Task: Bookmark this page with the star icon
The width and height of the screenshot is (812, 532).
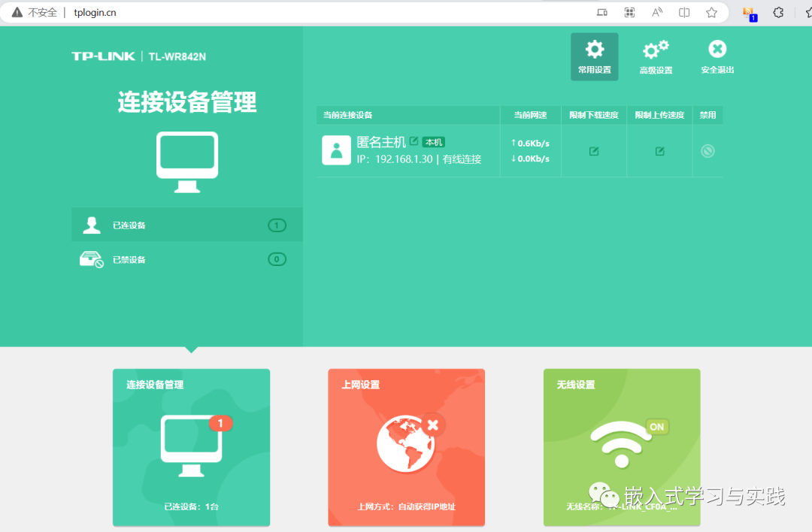Action: (x=710, y=12)
